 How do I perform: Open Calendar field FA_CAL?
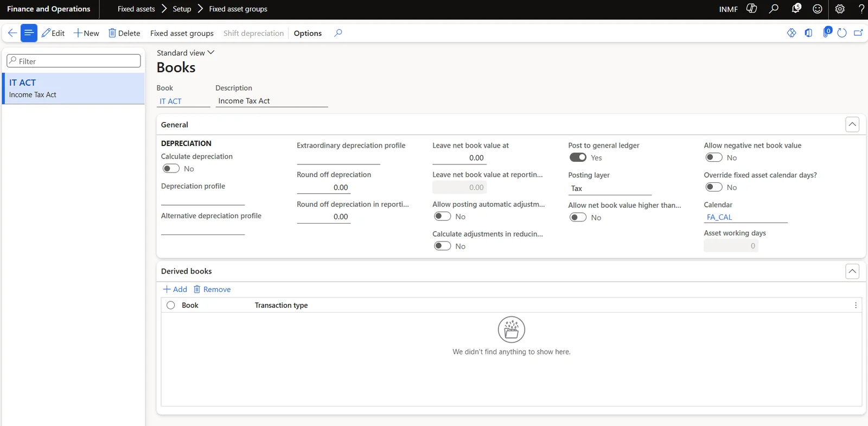(x=745, y=217)
